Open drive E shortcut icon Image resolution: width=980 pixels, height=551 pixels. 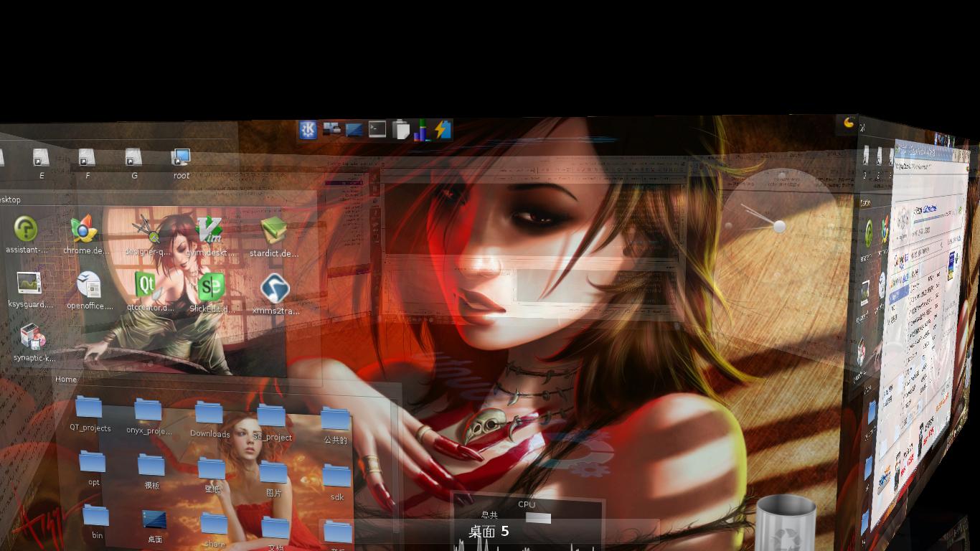pos(41,158)
